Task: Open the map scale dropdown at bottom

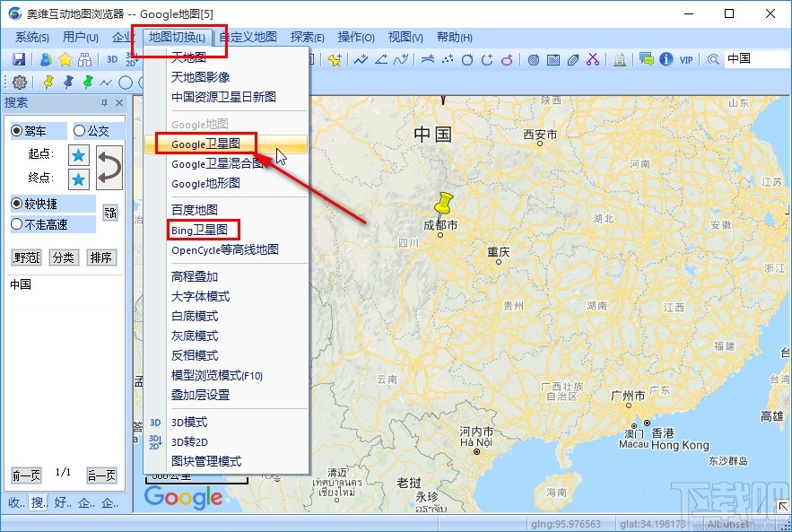Action: pos(196,476)
